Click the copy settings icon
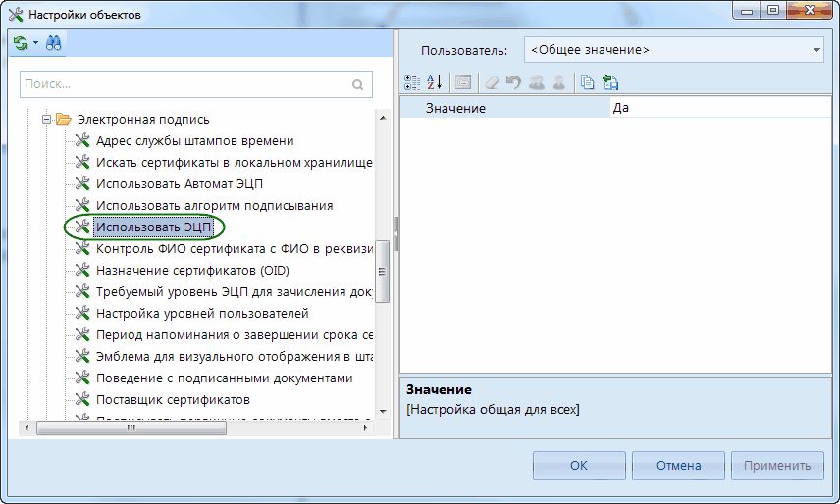Image resolution: width=840 pixels, height=504 pixels. tap(587, 83)
